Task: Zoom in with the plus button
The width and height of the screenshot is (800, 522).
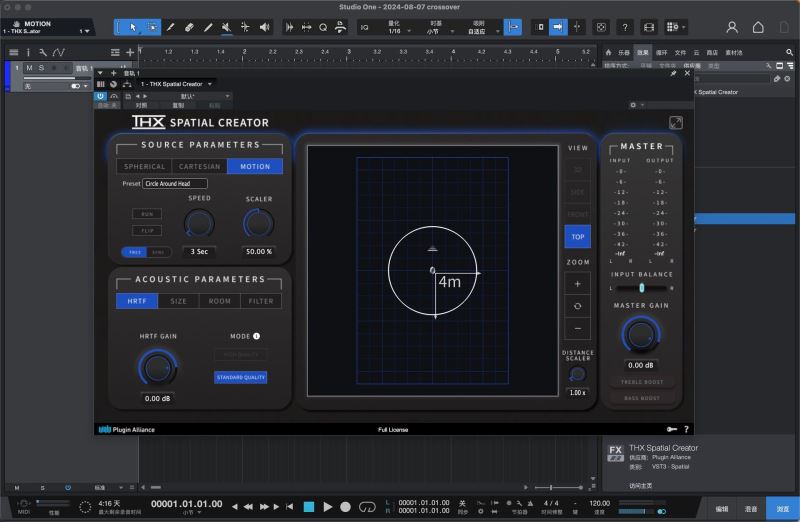Action: (x=578, y=284)
